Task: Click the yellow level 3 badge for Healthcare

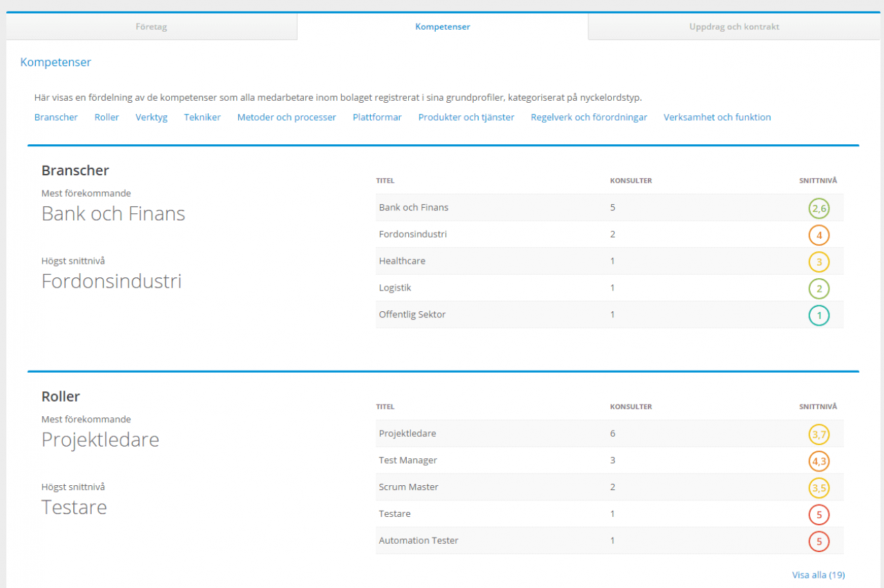Action: (x=819, y=262)
